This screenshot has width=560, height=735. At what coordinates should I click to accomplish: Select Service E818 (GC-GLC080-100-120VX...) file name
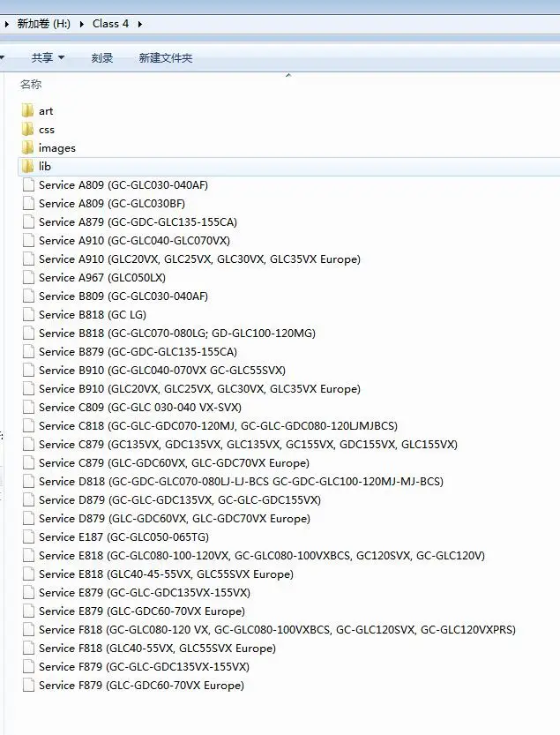(x=262, y=556)
